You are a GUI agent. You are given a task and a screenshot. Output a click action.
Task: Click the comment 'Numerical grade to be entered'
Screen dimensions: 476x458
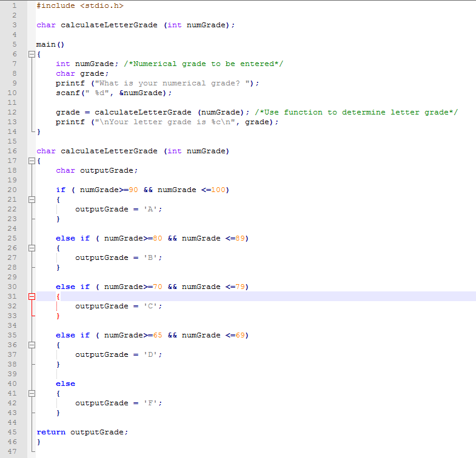pyautogui.click(x=203, y=64)
